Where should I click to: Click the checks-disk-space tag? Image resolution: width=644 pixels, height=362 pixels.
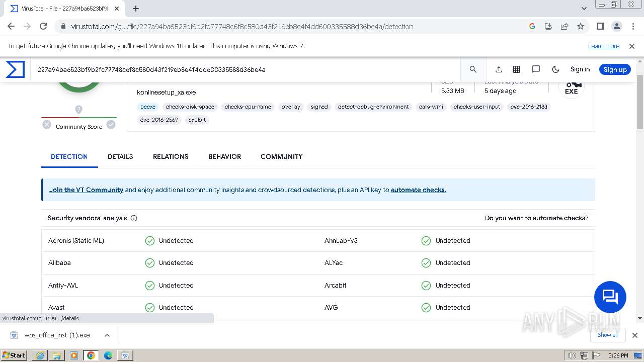pyautogui.click(x=190, y=107)
